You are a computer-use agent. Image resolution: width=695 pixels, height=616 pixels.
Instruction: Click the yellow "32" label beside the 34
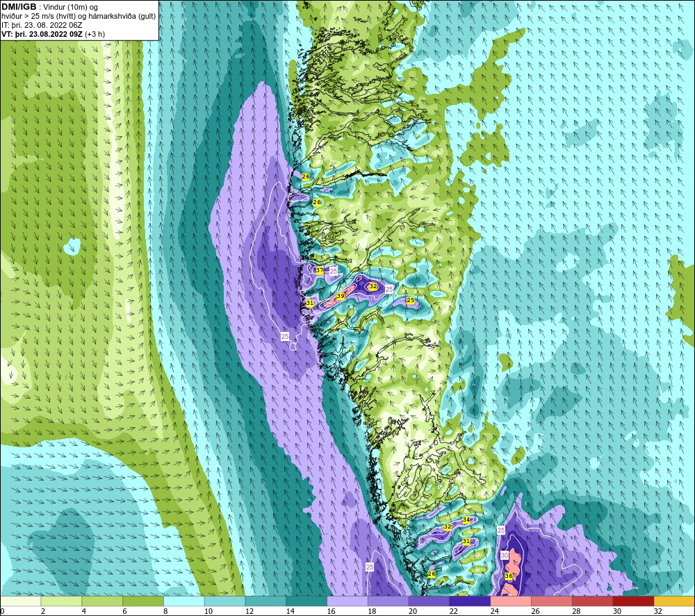447,527
